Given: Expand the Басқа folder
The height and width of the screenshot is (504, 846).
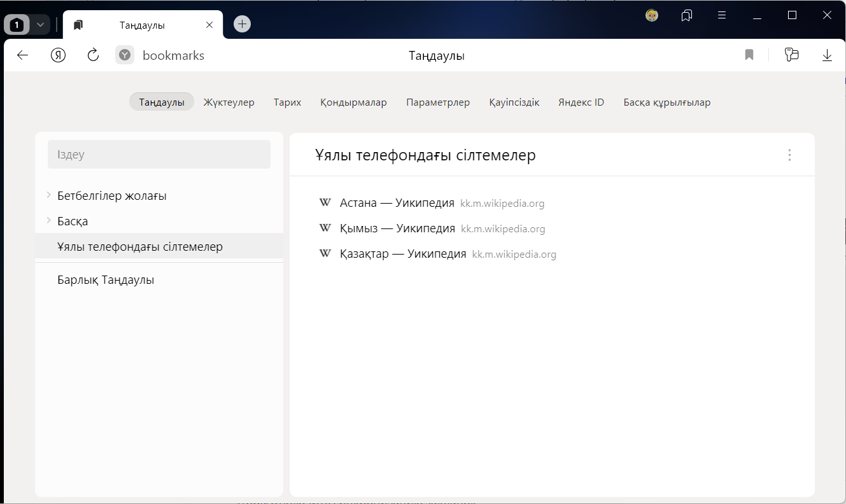Looking at the screenshot, I should click(x=49, y=221).
